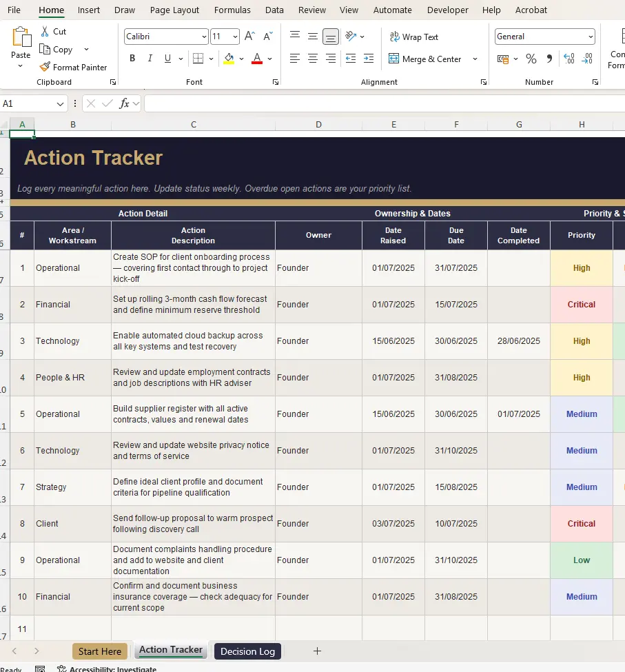Screen dimensions: 625x672
Task: Open Number format dialog launcher
Action: pos(595,82)
